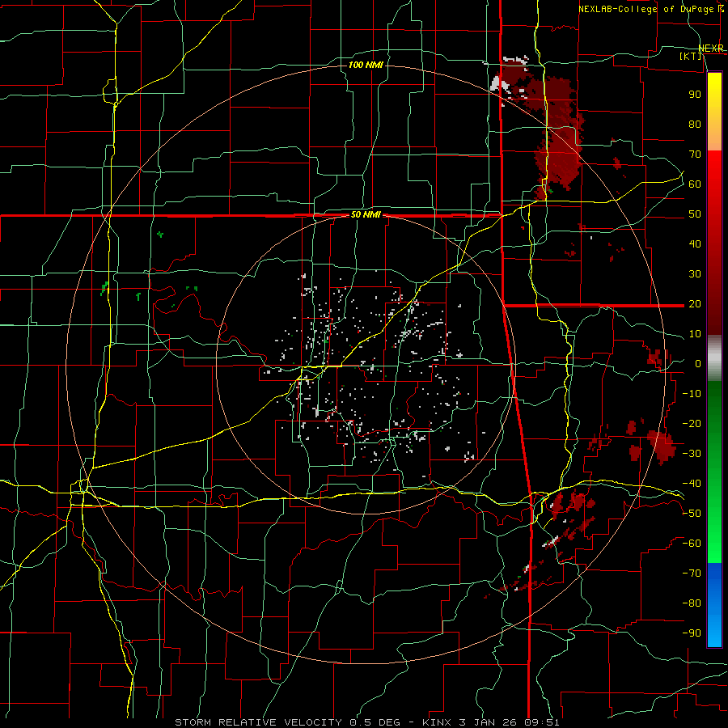
Task: Select the "40" value on the velocity scale
Action: 695,243
